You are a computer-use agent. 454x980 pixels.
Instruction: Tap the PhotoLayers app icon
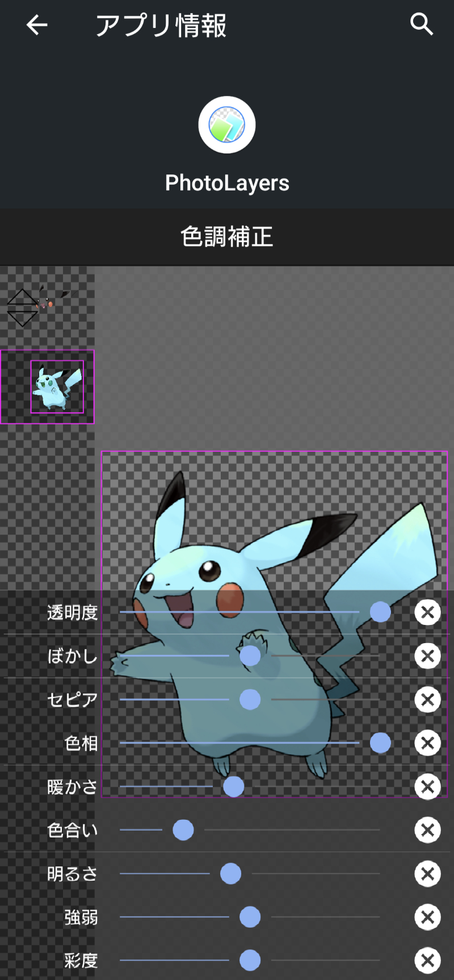(227, 125)
